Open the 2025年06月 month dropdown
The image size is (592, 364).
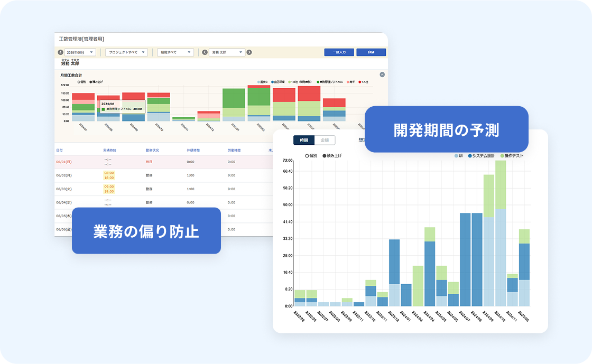pos(80,52)
